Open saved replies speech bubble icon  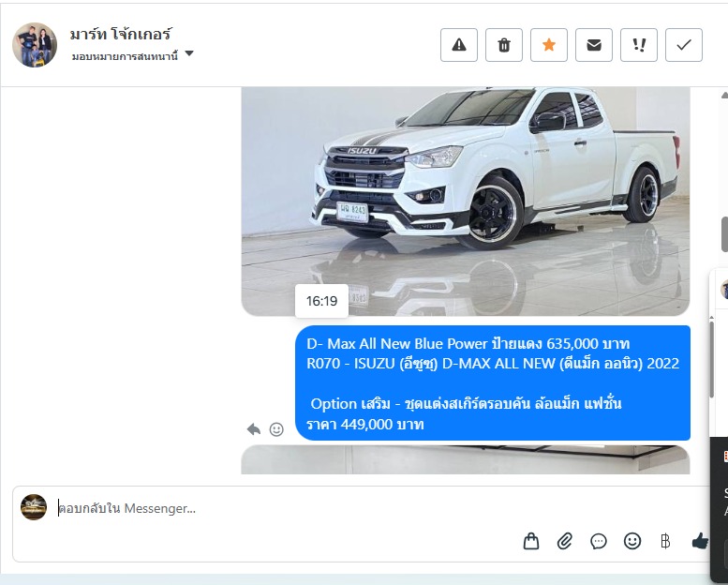point(599,541)
